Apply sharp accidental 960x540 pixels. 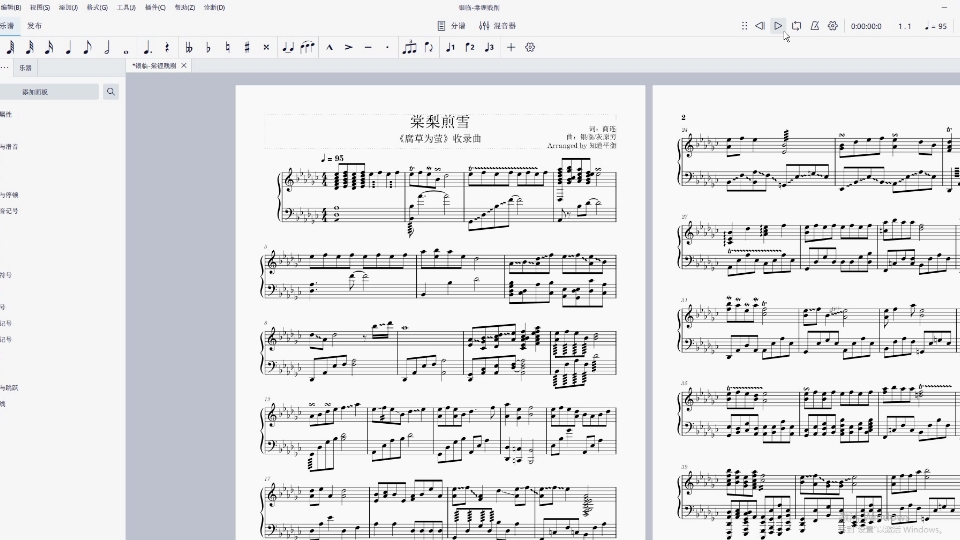click(x=247, y=47)
